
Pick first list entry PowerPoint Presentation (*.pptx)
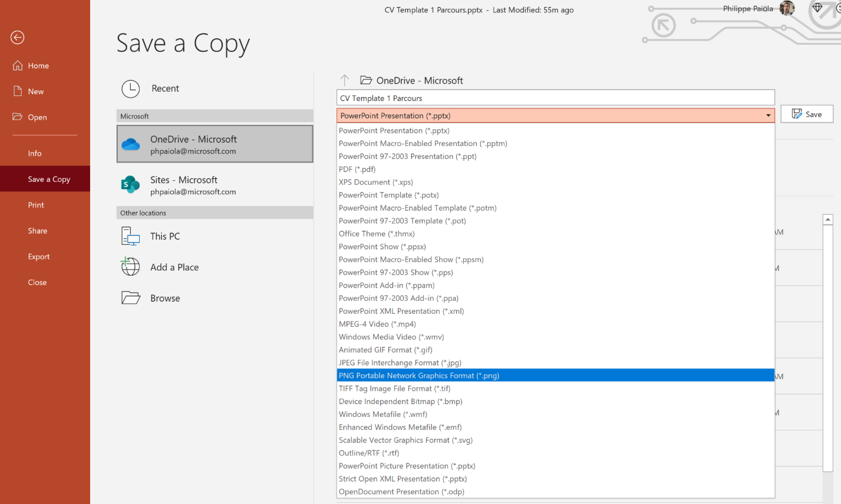[555, 131]
